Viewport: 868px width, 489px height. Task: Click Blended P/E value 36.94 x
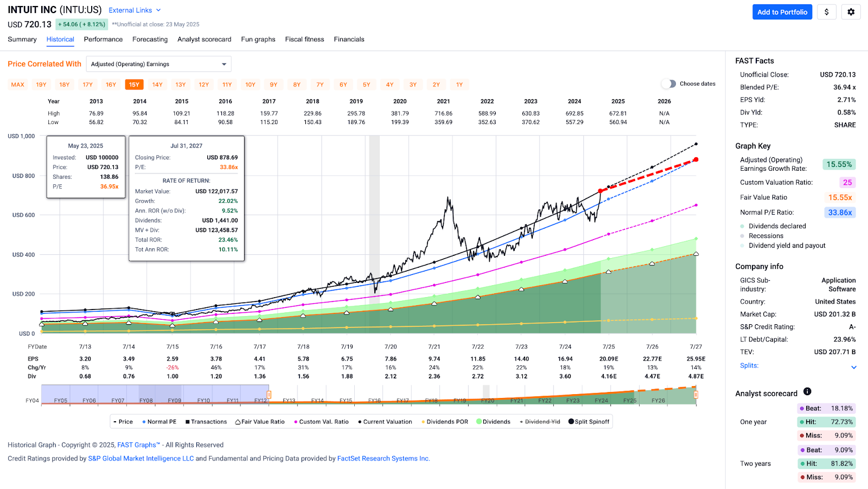pyautogui.click(x=845, y=87)
